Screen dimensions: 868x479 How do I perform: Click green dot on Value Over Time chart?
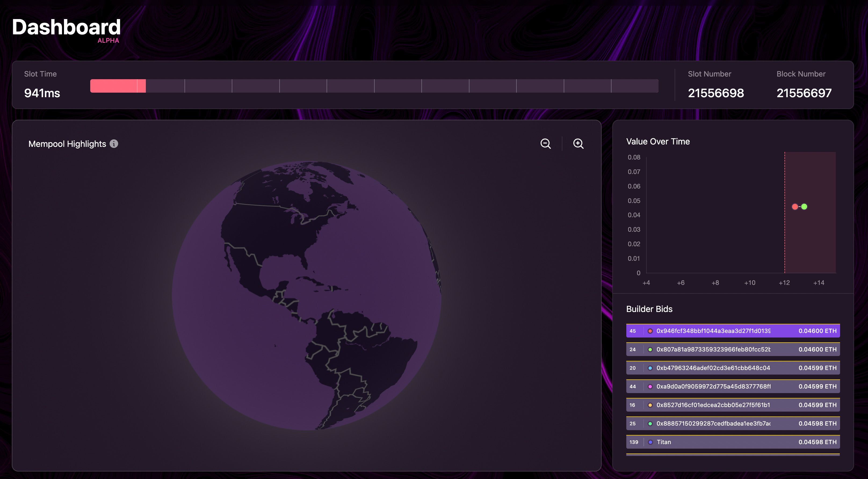pyautogui.click(x=804, y=207)
